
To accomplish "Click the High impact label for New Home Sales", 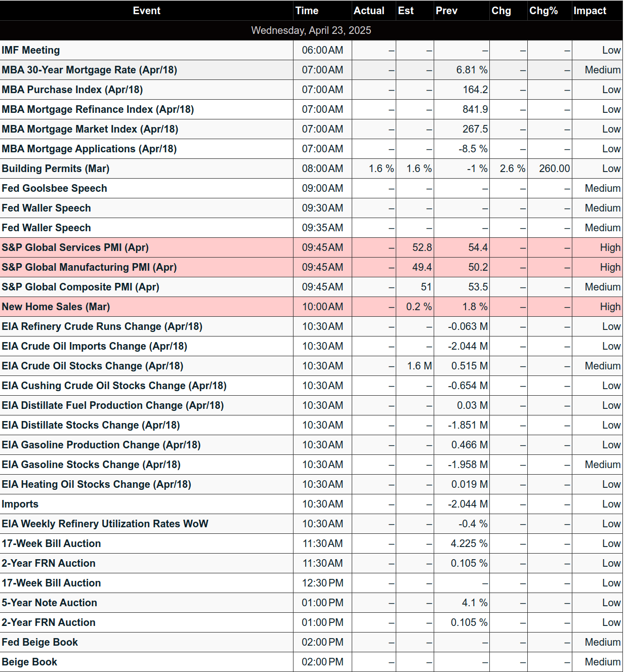I will click(x=610, y=307).
